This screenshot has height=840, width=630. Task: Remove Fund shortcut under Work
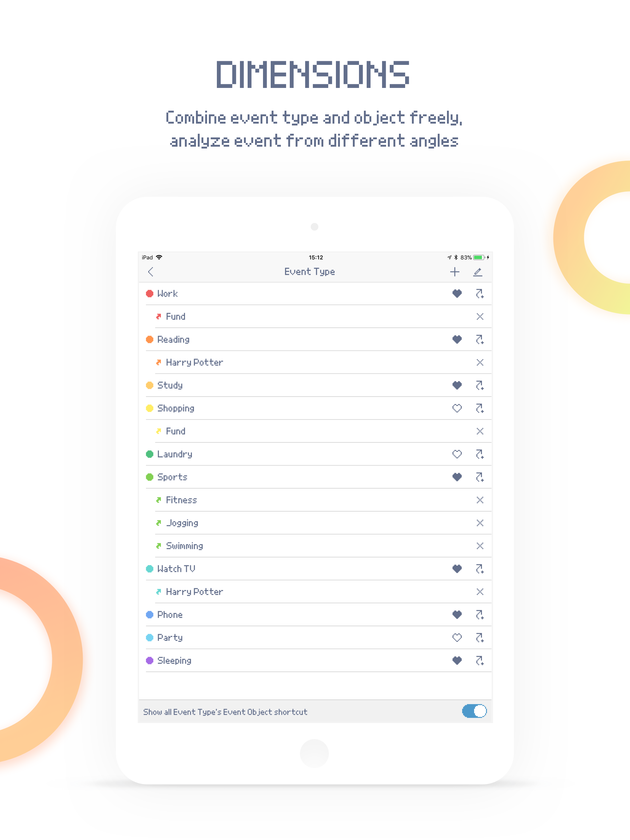tap(480, 317)
